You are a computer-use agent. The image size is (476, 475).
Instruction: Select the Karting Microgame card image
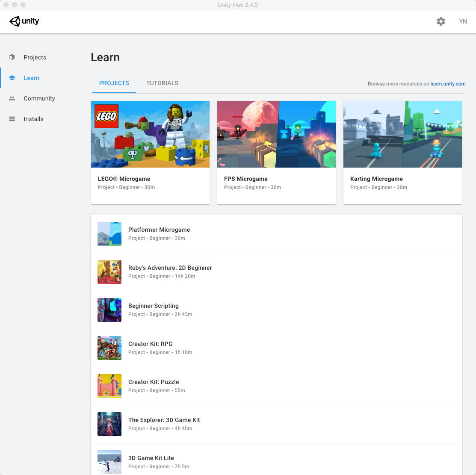[x=402, y=134]
